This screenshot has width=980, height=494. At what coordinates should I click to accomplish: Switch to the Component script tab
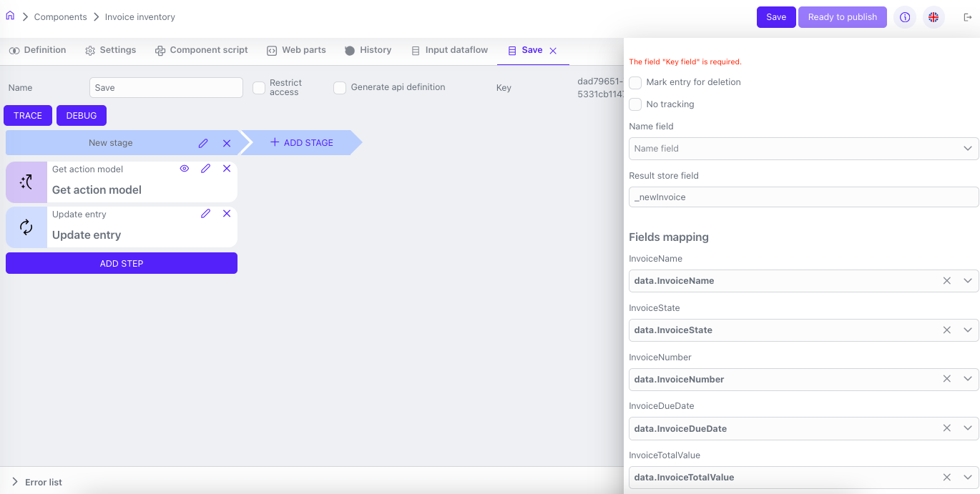[202, 50]
